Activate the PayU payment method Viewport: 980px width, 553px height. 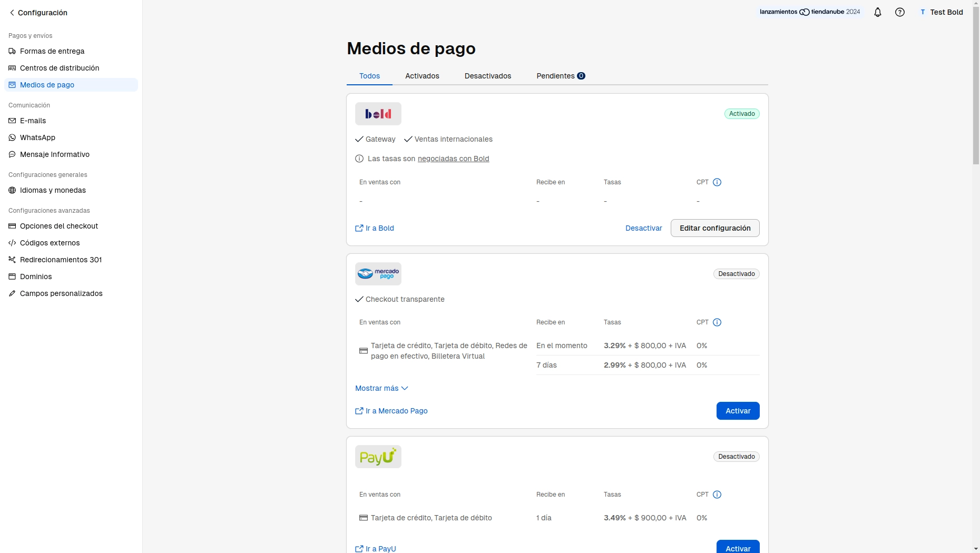click(738, 548)
